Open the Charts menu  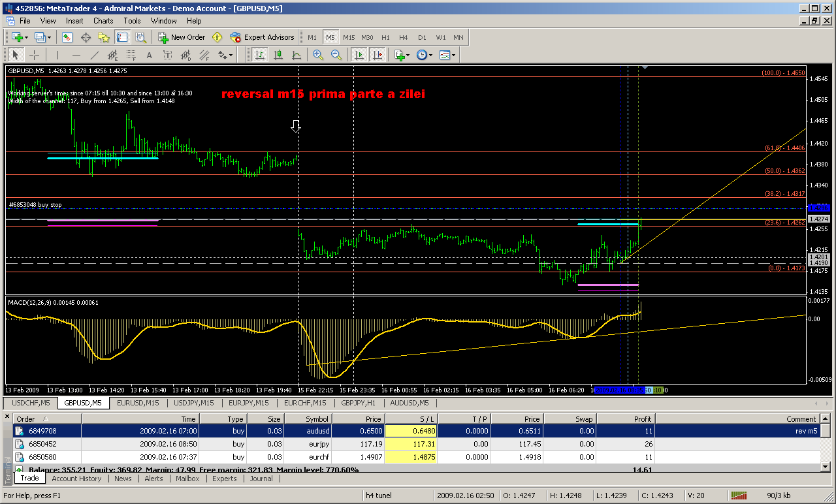[x=103, y=21]
